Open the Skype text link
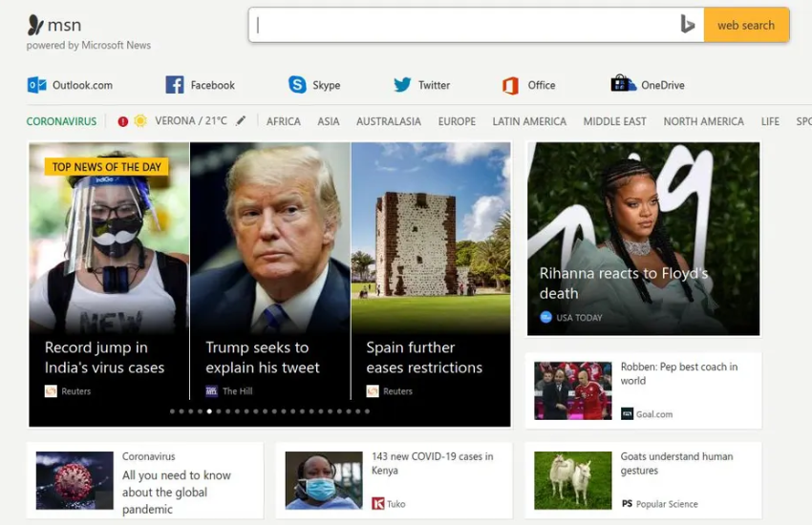 pos(327,85)
